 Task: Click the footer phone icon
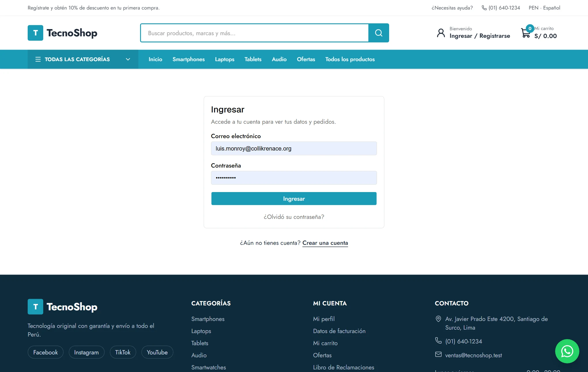(438, 341)
